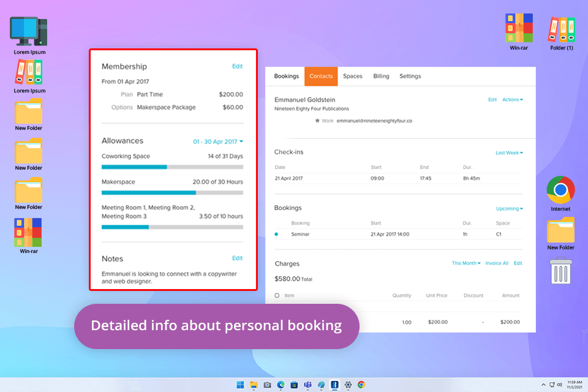
Task: Click the network icon in system tray
Action: pyautogui.click(x=552, y=385)
